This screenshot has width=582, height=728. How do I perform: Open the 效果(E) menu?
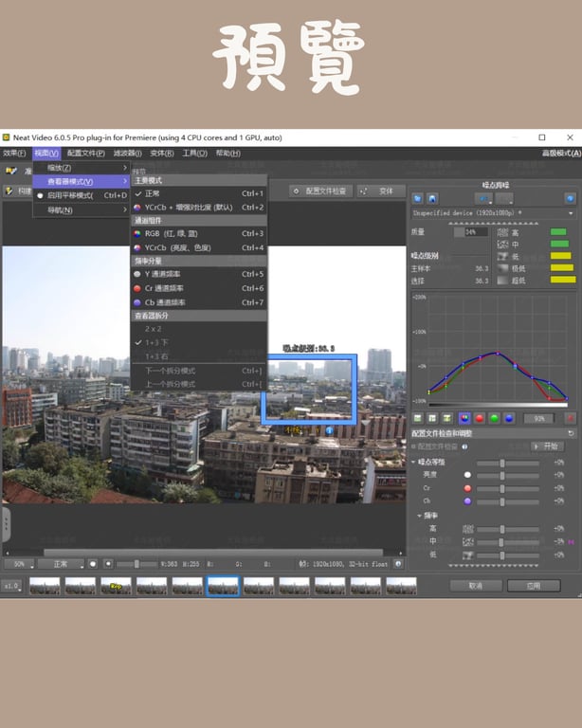(x=14, y=154)
